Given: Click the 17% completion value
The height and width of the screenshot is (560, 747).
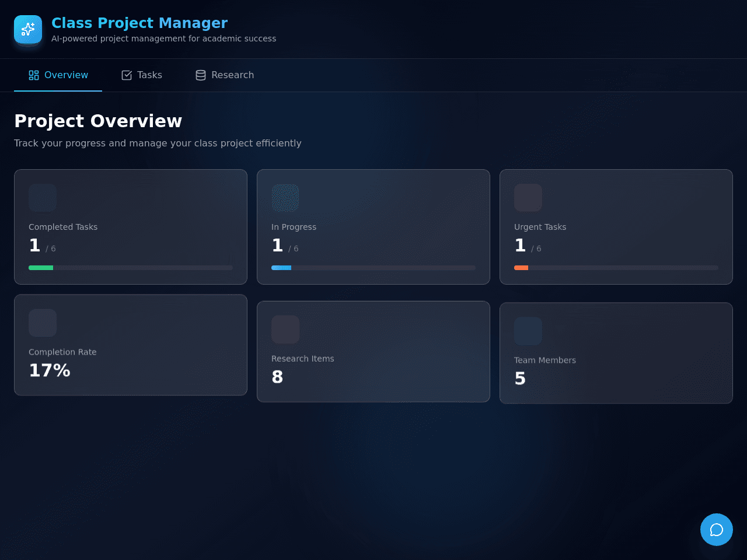Looking at the screenshot, I should 50,370.
